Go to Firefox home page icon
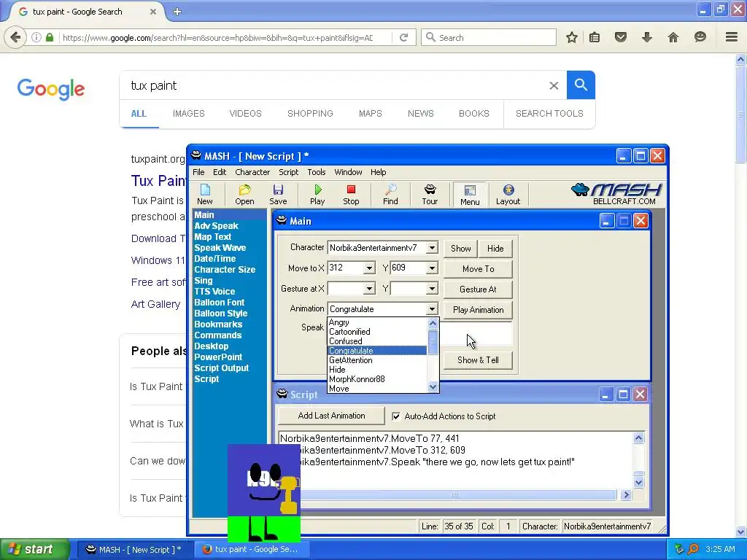747x560 pixels. 673,37
